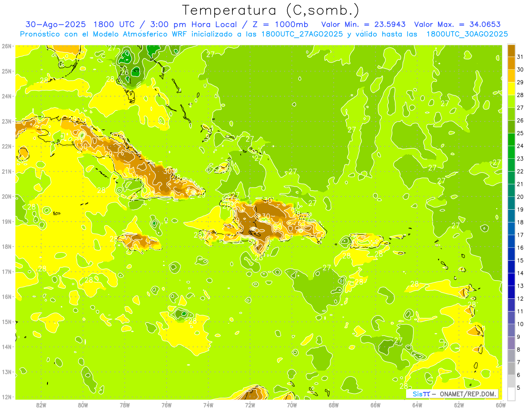Click the '21N' latitude axis label
The width and height of the screenshot is (532, 411).
(x=6, y=172)
